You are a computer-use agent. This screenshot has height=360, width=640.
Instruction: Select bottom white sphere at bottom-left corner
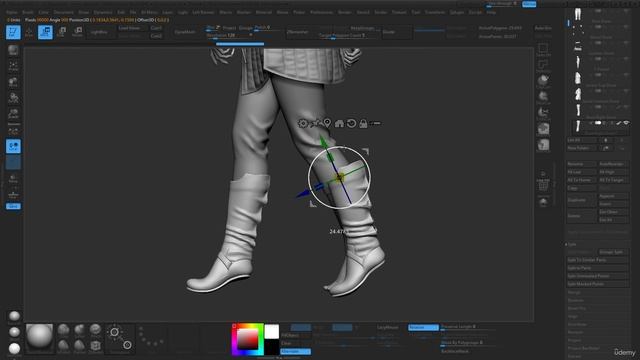[x=14, y=349]
